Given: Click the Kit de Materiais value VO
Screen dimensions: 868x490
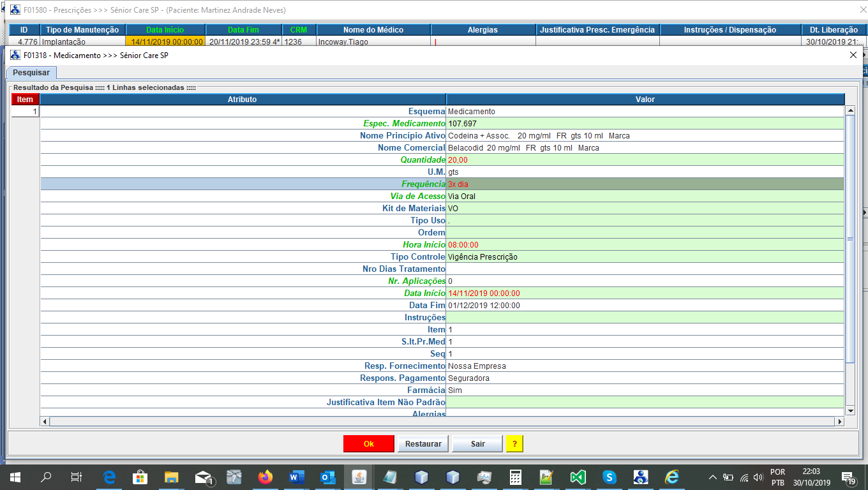Looking at the screenshot, I should click(x=645, y=209).
